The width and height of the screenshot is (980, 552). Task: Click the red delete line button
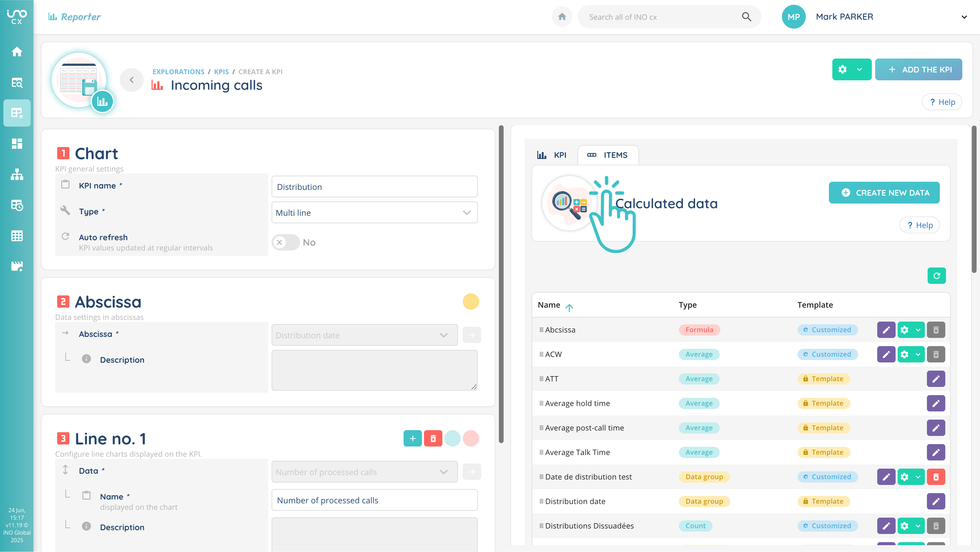click(433, 438)
